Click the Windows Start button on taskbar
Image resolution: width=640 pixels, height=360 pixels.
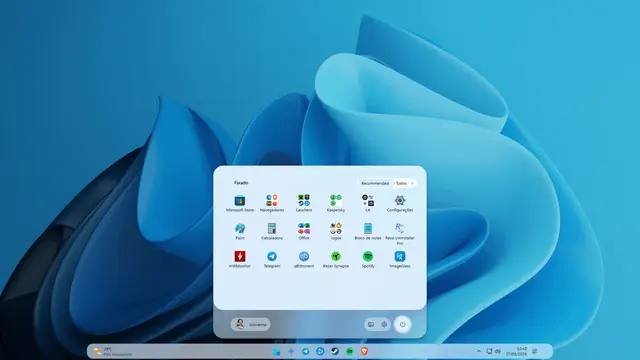[276, 351]
